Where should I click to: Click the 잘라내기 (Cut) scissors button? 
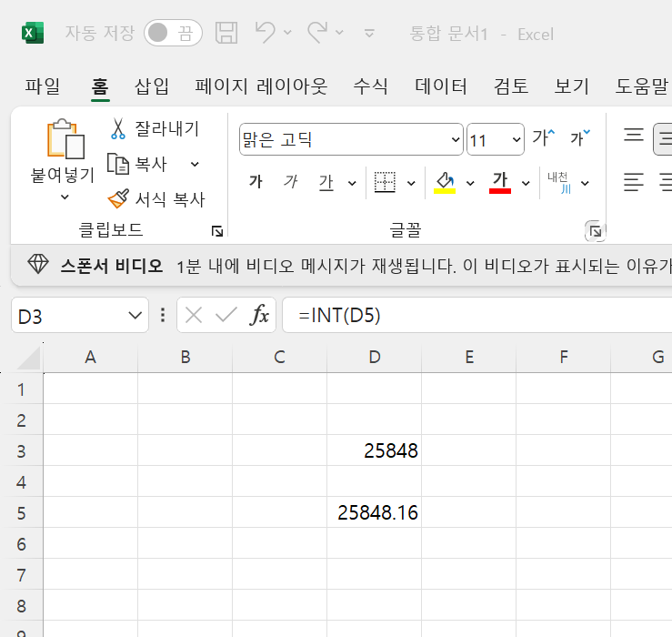pyautogui.click(x=155, y=128)
